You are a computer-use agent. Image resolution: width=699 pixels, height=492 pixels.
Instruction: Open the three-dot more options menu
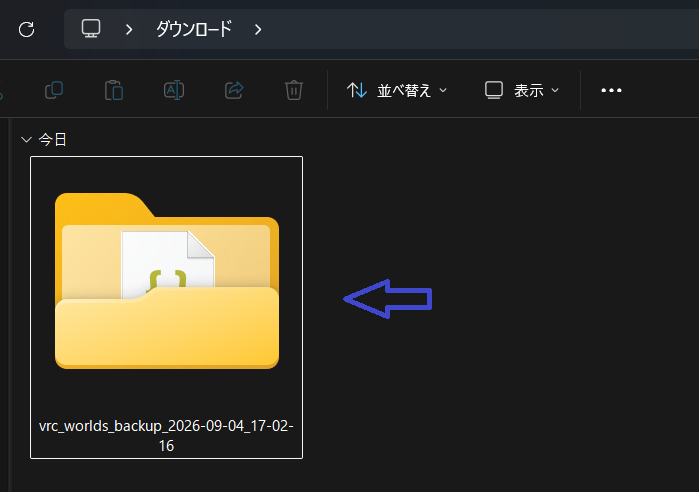click(611, 90)
